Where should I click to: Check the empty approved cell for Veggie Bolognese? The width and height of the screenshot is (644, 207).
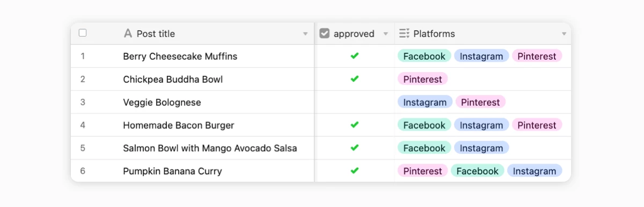coord(354,102)
